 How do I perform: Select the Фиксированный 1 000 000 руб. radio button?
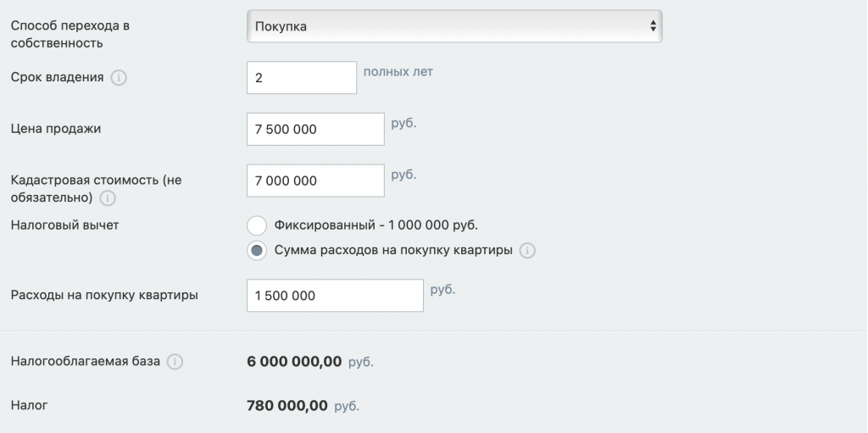pos(257,226)
